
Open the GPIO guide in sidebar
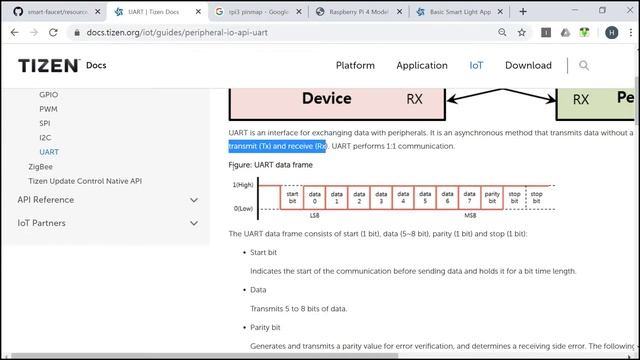click(49, 94)
